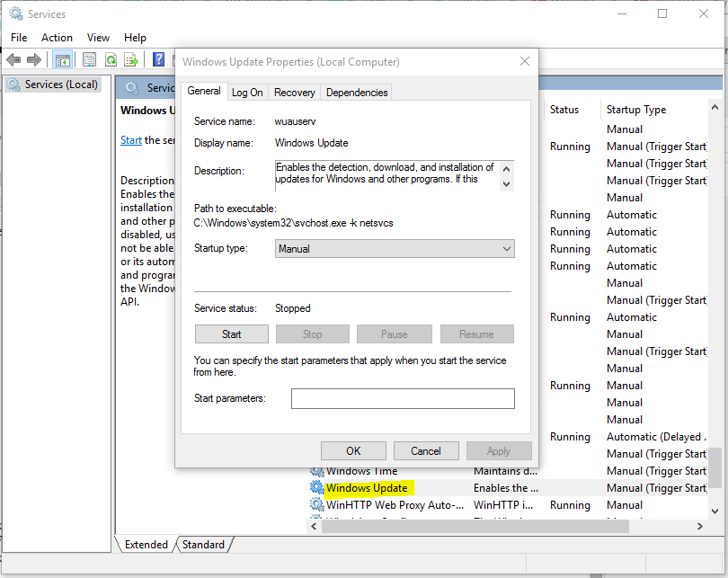Switch to the Dependencies tab
The image size is (728, 578).
pos(357,93)
